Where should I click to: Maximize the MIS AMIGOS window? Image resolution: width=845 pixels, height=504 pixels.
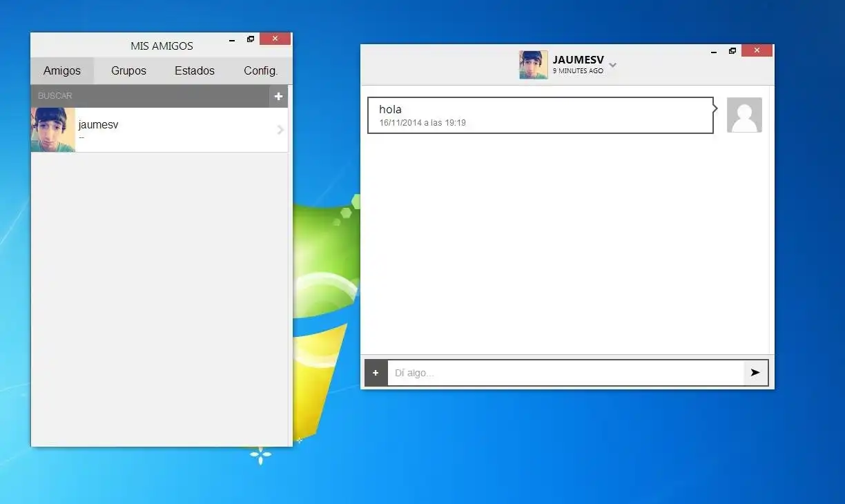(x=251, y=39)
